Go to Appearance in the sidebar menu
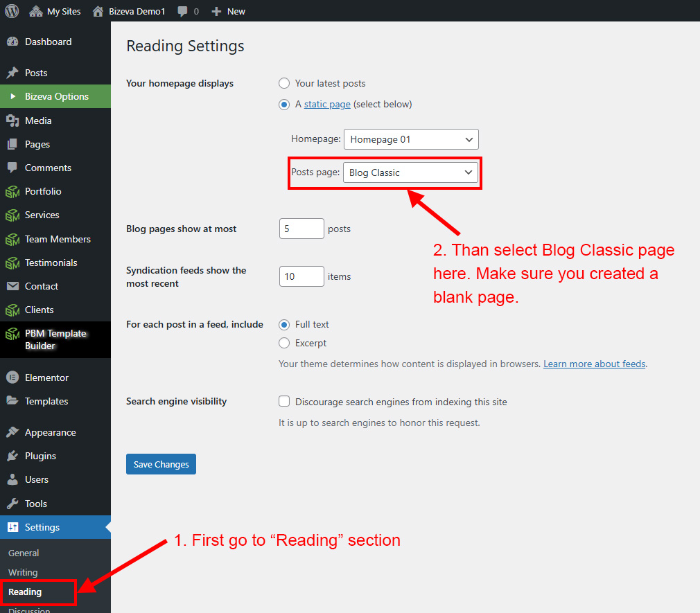This screenshot has width=700, height=613. click(50, 432)
